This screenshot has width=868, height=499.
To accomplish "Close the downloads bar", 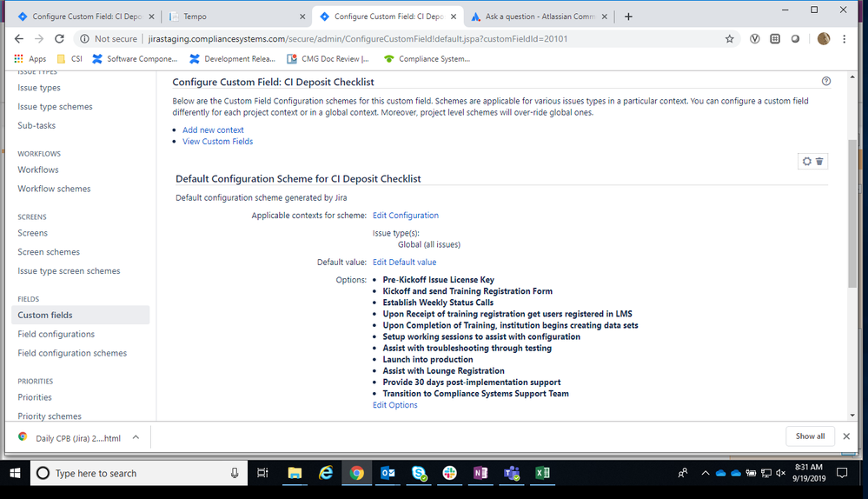I will coord(846,436).
